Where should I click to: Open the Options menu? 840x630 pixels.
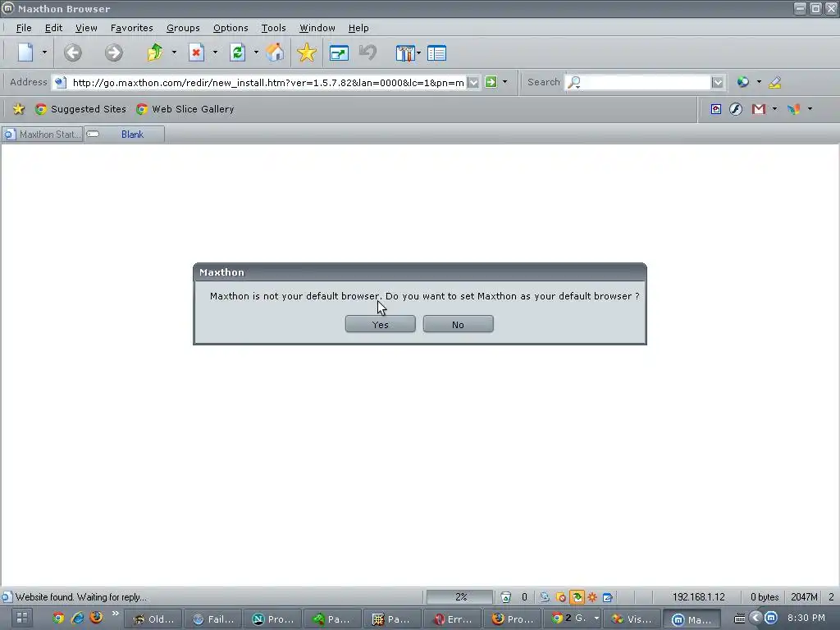tap(231, 28)
